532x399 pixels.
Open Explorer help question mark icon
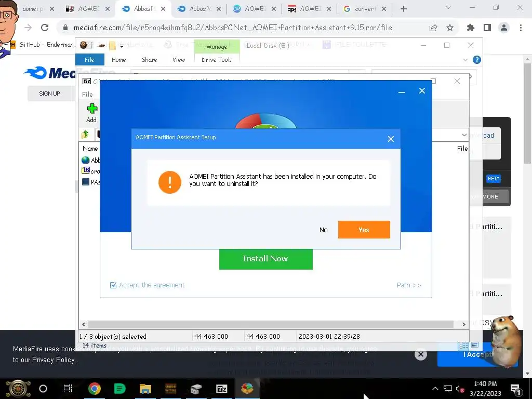click(x=477, y=60)
